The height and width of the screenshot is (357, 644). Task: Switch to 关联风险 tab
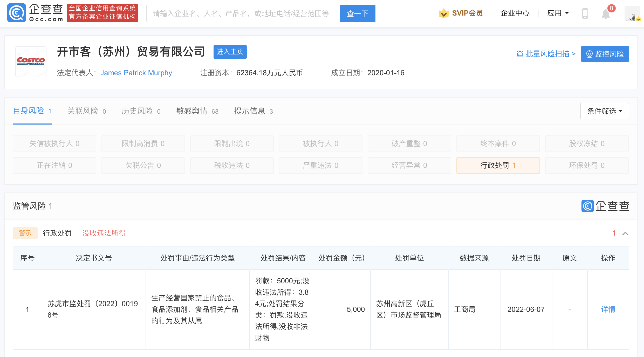tap(86, 111)
